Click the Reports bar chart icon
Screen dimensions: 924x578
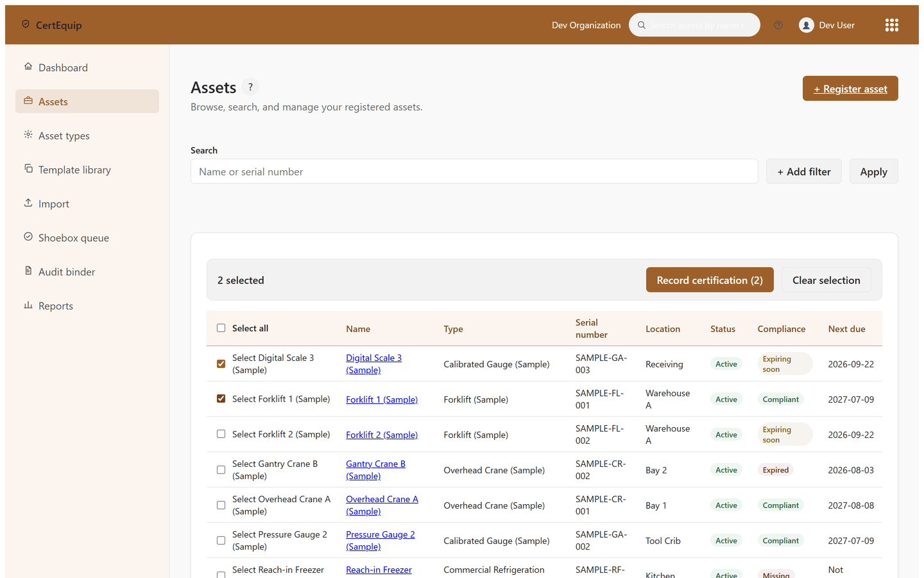tap(28, 305)
